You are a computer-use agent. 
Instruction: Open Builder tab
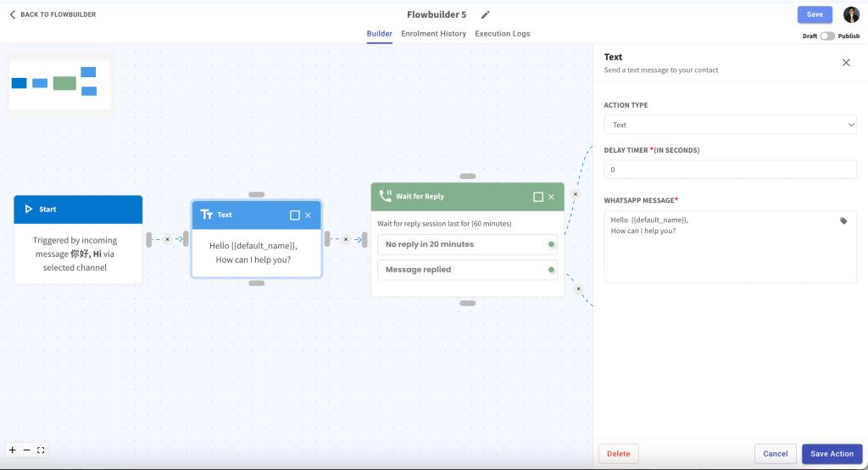click(x=379, y=34)
